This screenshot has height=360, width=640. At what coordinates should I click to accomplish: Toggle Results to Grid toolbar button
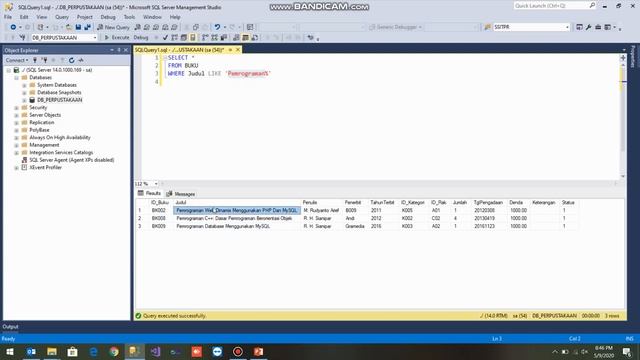(245, 38)
